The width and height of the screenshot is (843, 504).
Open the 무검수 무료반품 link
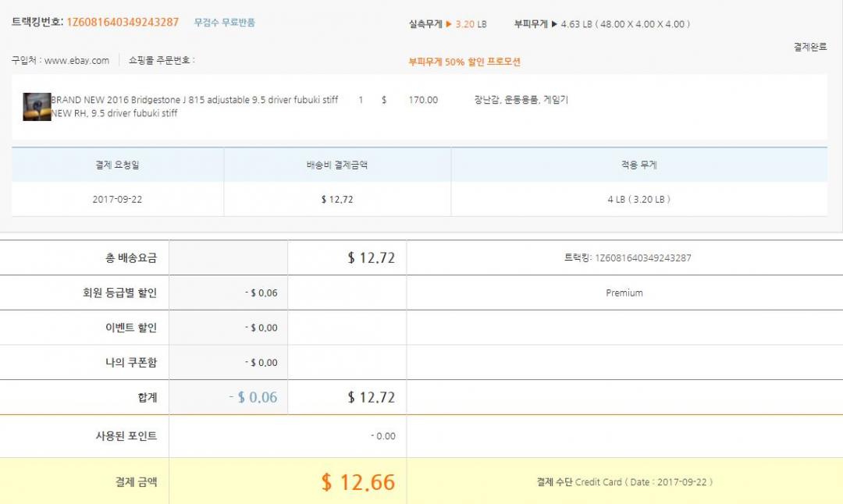(225, 23)
